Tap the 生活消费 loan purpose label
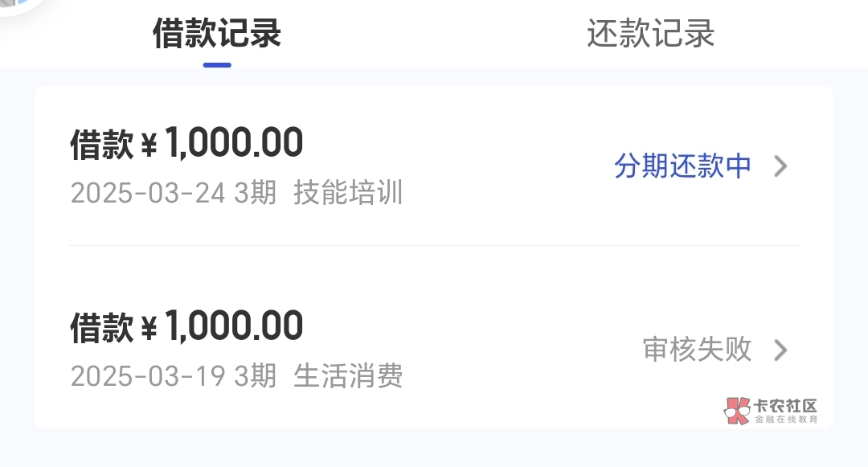 [x=348, y=376]
